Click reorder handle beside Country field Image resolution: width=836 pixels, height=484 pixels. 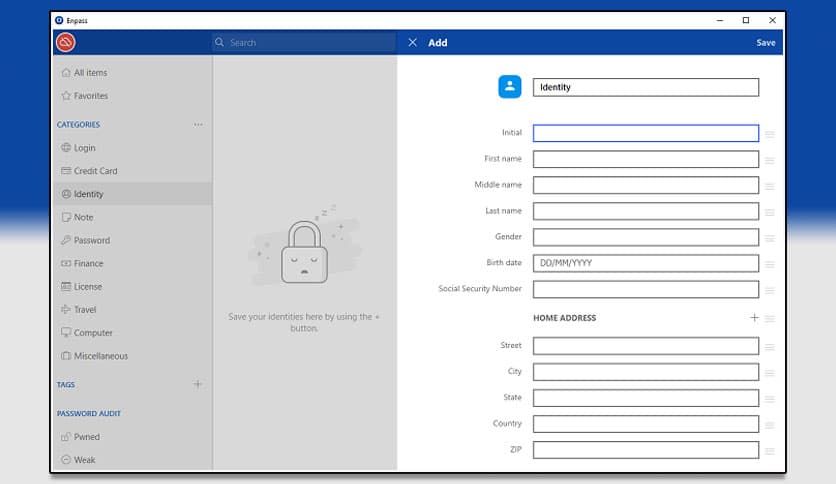(x=770, y=425)
